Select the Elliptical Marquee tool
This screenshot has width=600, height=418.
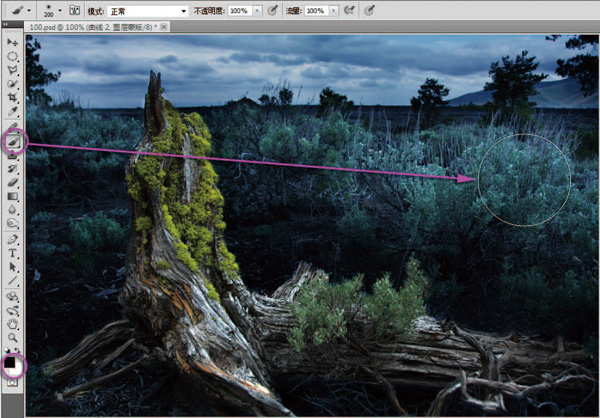pyautogui.click(x=13, y=56)
